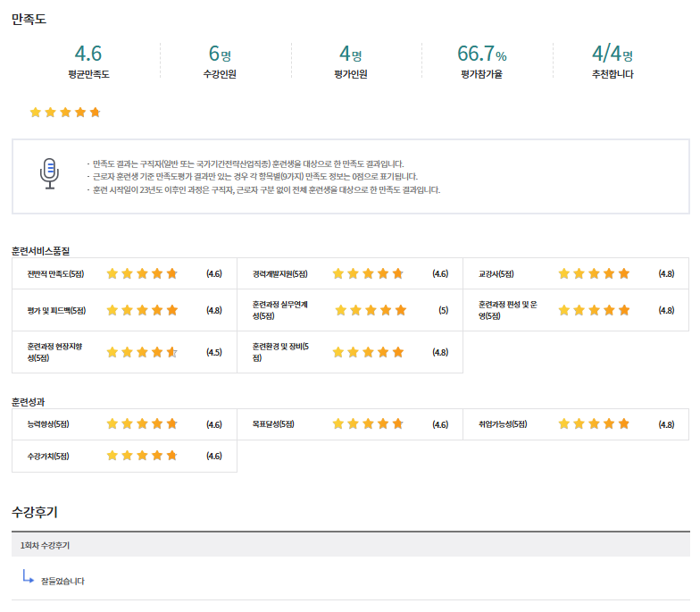Image resolution: width=700 pixels, height=612 pixels.
Task: Click the reply arrow beside 잘들었습니다
Action: [x=27, y=577]
